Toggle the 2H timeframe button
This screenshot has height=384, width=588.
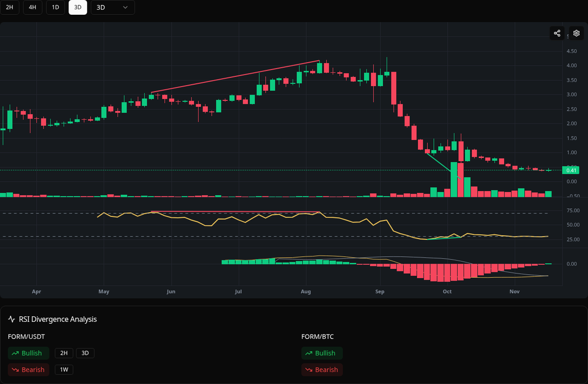[x=10, y=7]
